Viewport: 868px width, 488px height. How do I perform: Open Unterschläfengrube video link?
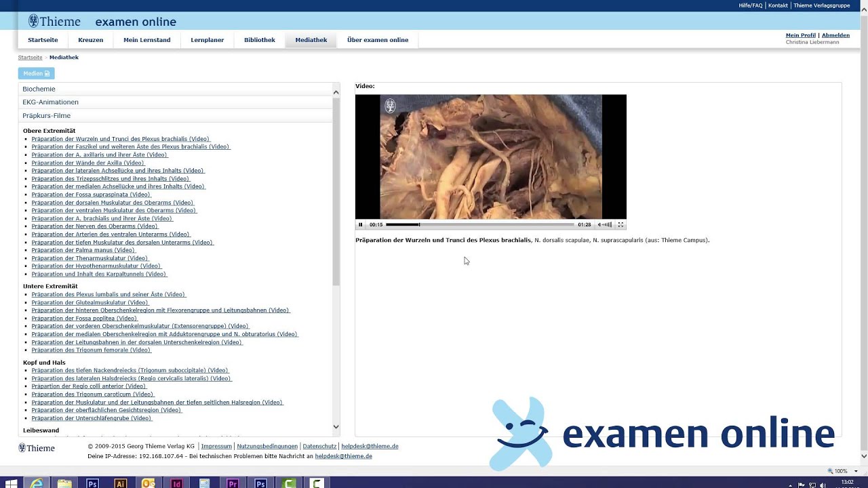pos(92,418)
